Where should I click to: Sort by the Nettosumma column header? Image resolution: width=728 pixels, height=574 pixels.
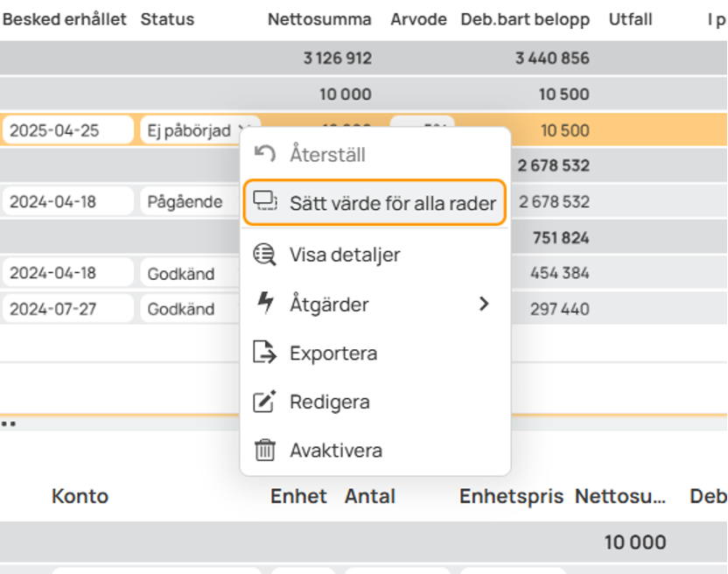[x=319, y=19]
